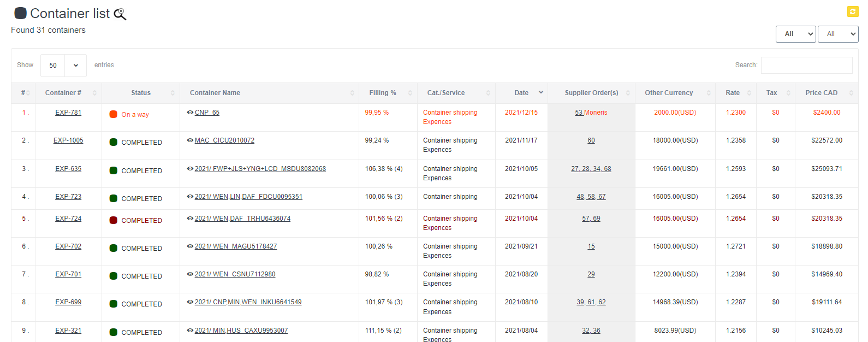The height and width of the screenshot is (342, 868).
Task: Click the rate 1.2721 cell
Action: 736,246
